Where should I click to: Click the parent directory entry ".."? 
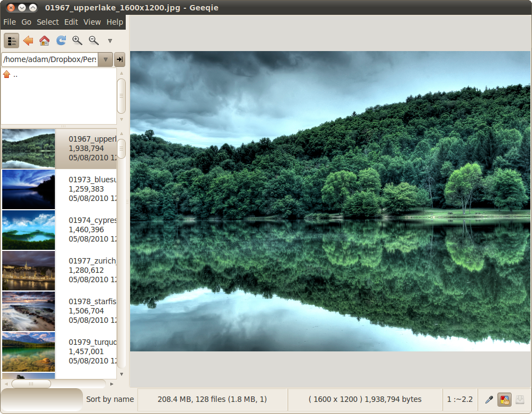[15, 74]
